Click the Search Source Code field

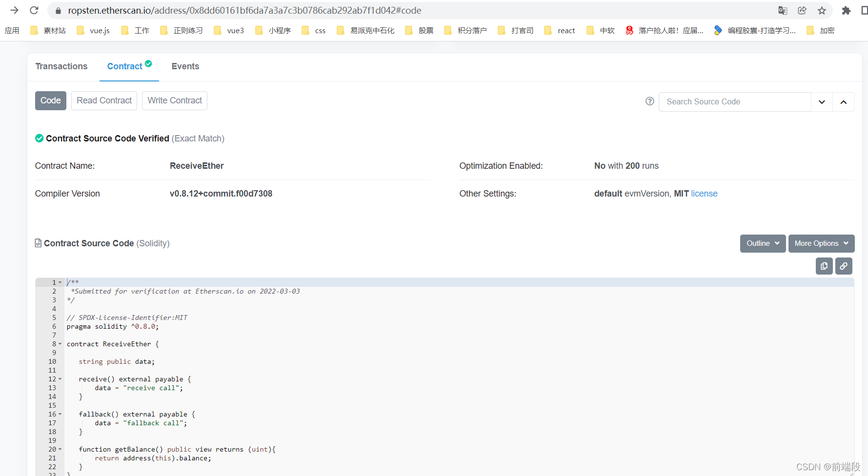click(735, 102)
